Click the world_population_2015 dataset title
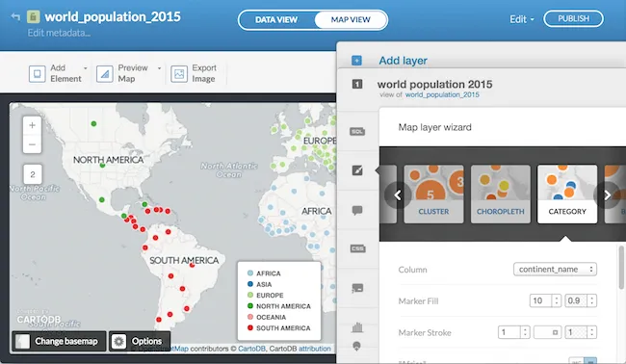This screenshot has width=626, height=364. pos(113,16)
